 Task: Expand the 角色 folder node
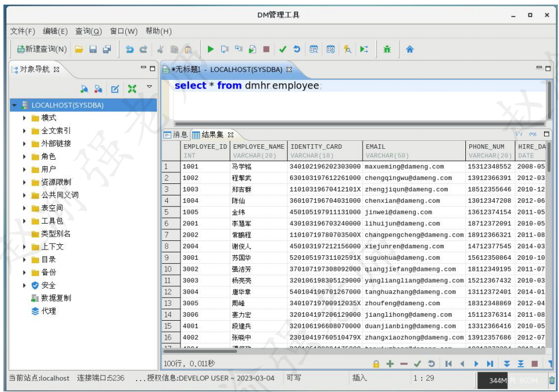point(24,156)
